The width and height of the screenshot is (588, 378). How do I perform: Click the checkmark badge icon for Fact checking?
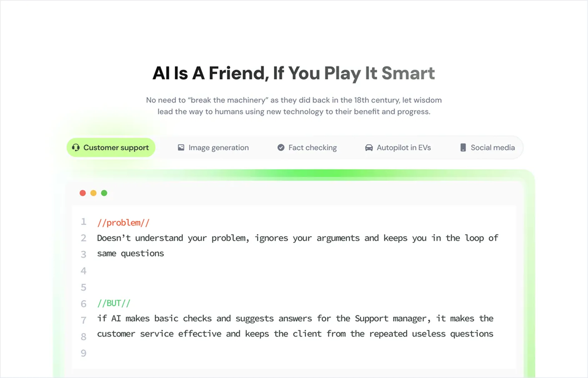click(x=281, y=148)
